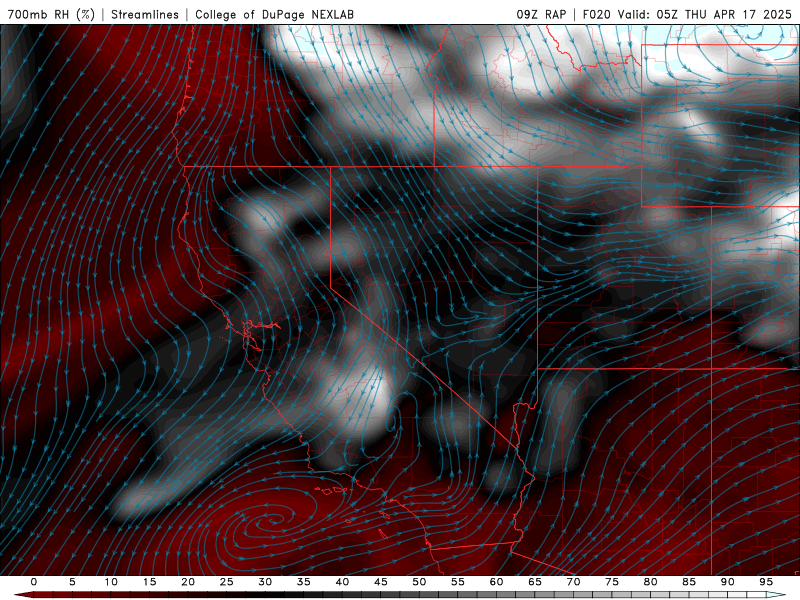Pick the "70" legend tick label
This screenshot has width=800, height=600.
tap(573, 582)
